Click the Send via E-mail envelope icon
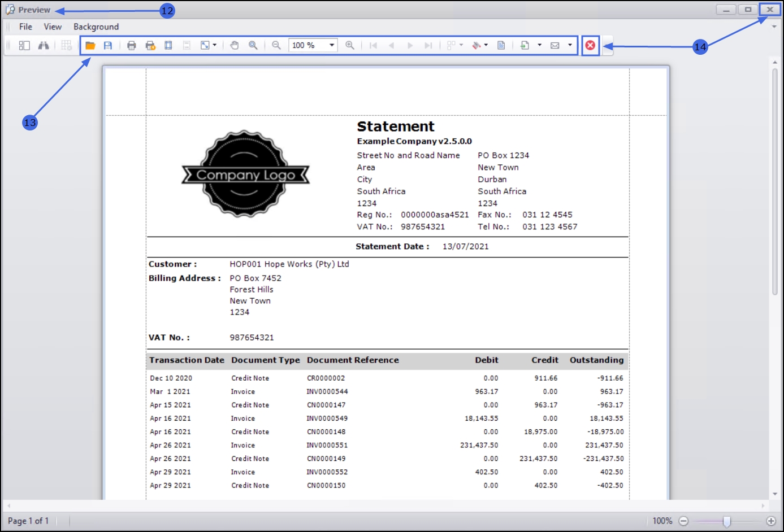The image size is (784, 532). tap(555, 45)
